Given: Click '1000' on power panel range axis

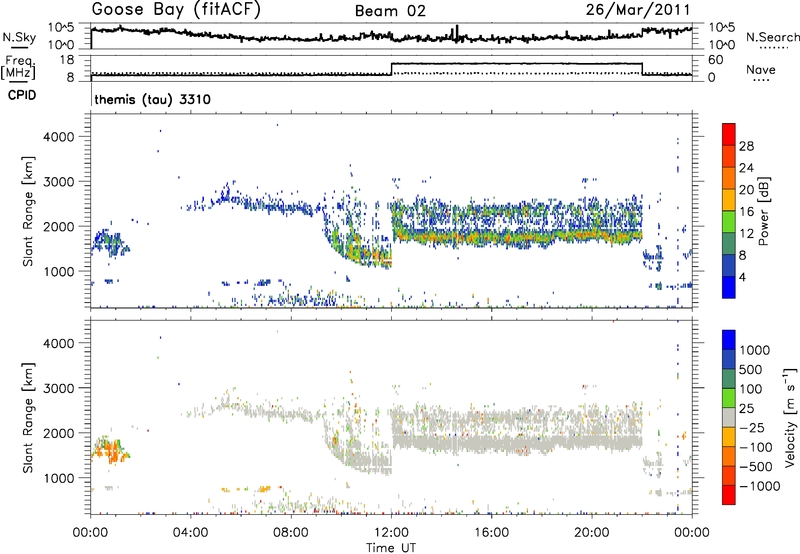Looking at the screenshot, I should tap(59, 271).
